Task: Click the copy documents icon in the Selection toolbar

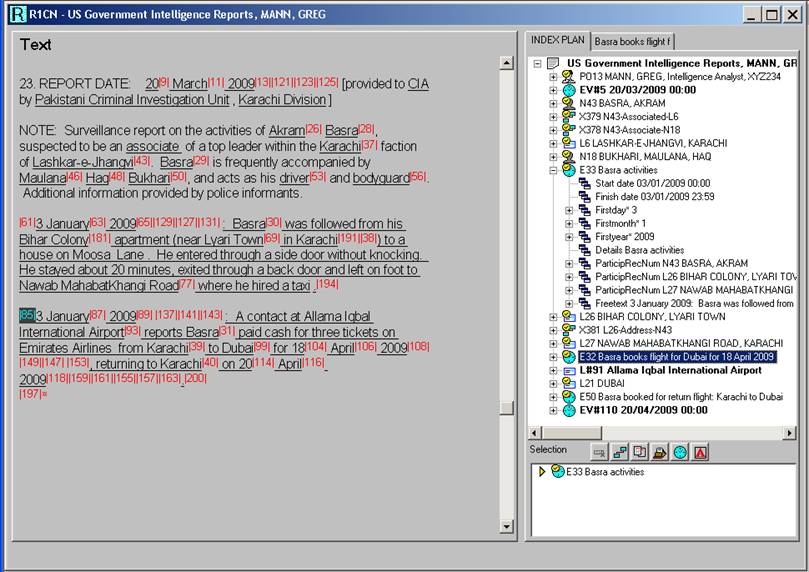Action: [640, 452]
